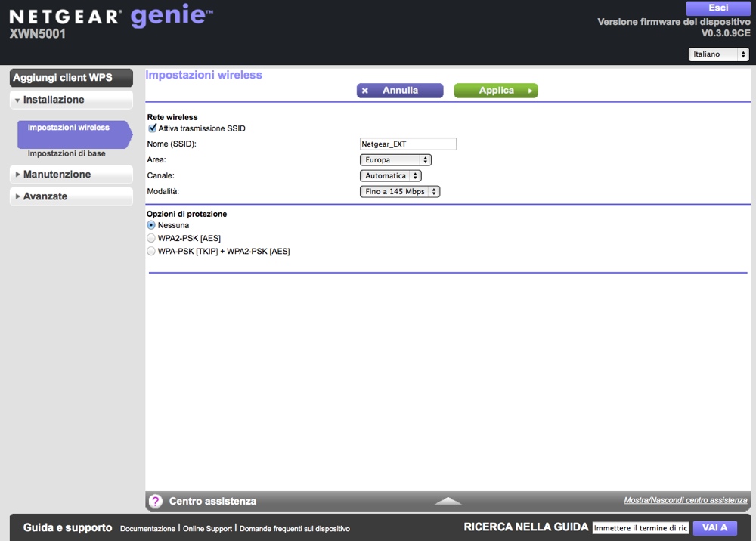Click the upward arrow on help center bar

point(448,501)
